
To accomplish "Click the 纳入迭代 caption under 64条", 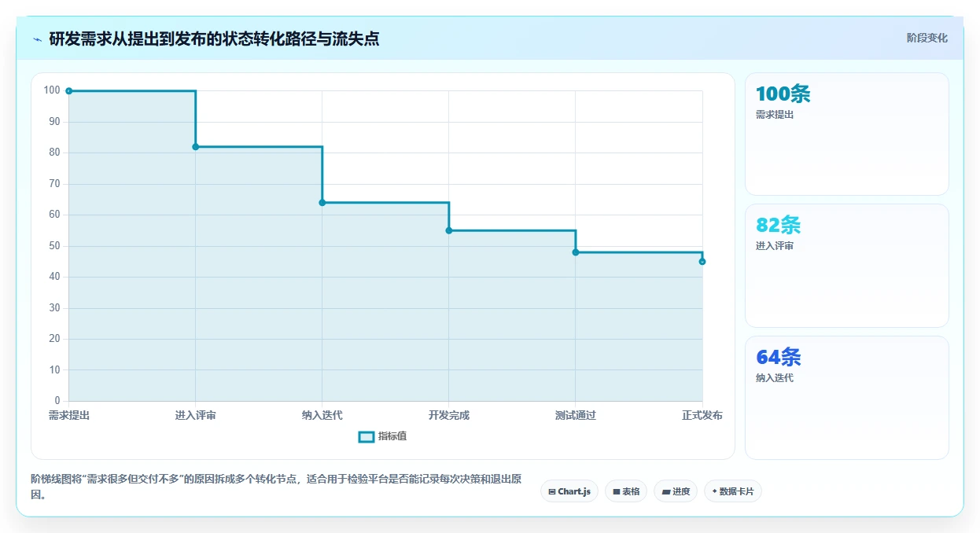I will point(775,378).
